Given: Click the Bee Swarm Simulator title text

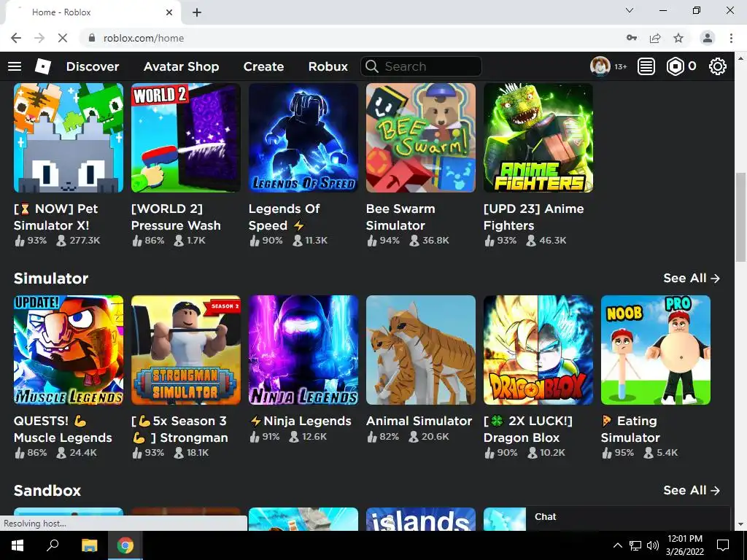Looking at the screenshot, I should coord(400,217).
